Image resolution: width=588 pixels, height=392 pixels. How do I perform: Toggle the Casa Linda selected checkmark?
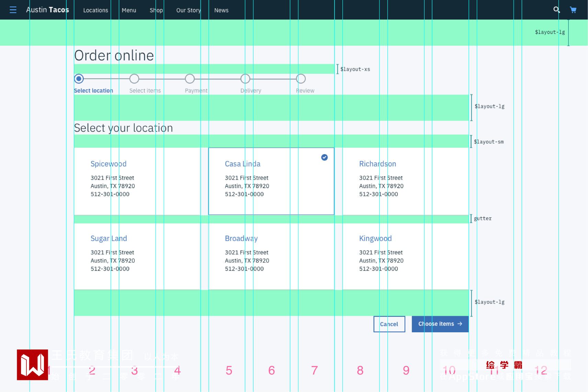(x=324, y=157)
